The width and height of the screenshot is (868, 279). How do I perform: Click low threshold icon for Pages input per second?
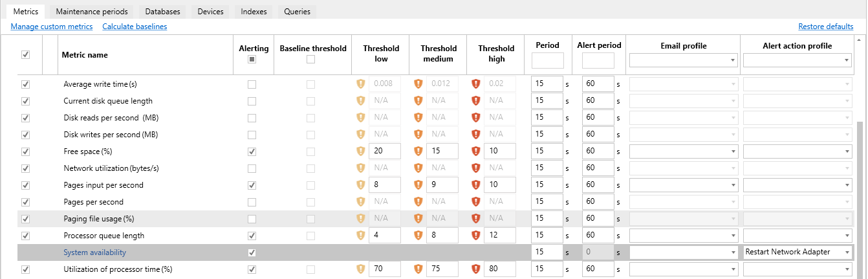pyautogui.click(x=361, y=185)
